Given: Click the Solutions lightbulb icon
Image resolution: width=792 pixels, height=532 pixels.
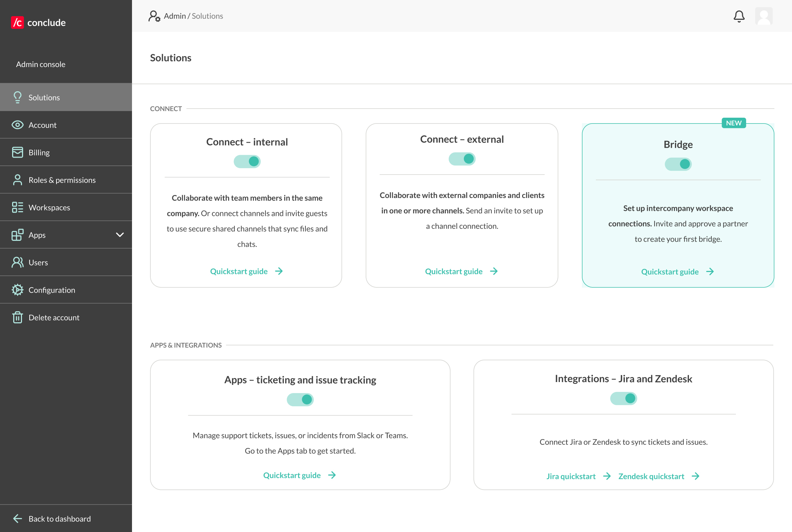Looking at the screenshot, I should tap(17, 97).
